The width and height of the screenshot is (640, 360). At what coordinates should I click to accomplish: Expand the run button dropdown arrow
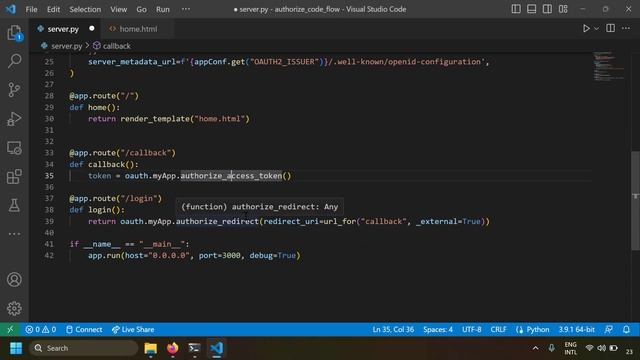pyautogui.click(x=596, y=29)
